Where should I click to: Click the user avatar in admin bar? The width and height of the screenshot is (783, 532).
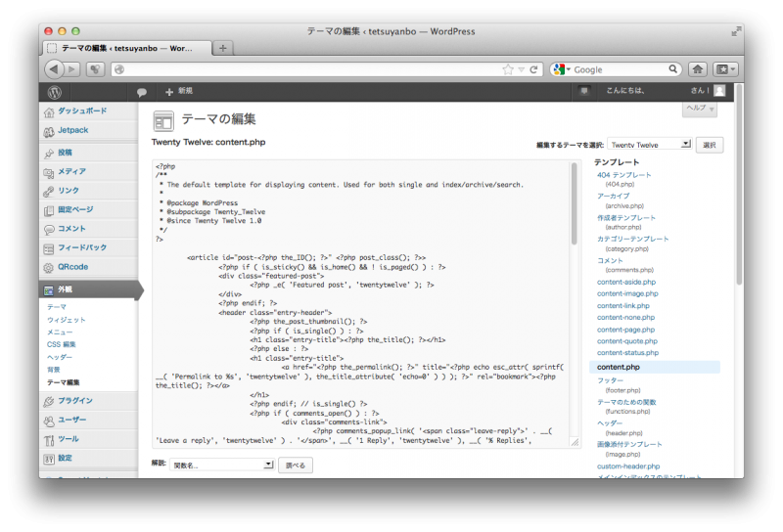click(719, 90)
